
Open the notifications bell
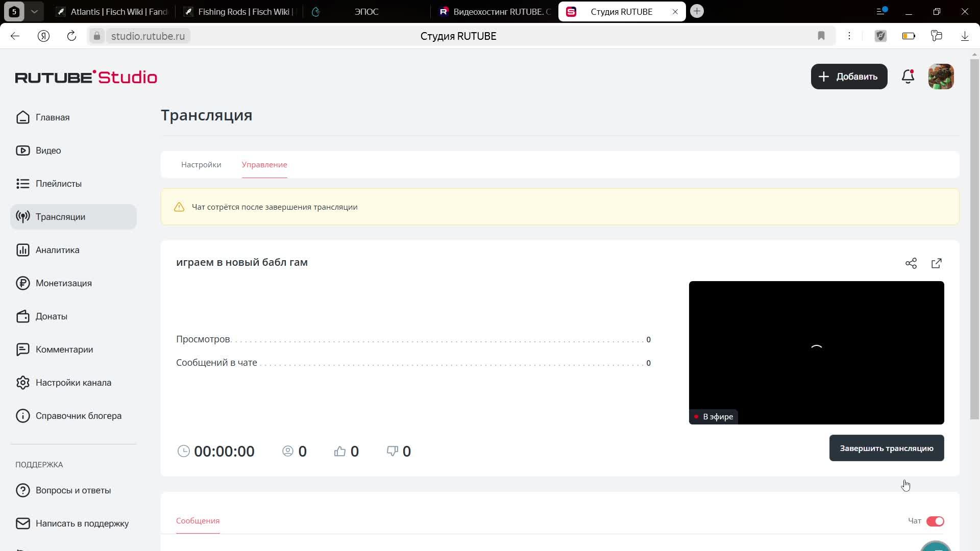coord(908,77)
